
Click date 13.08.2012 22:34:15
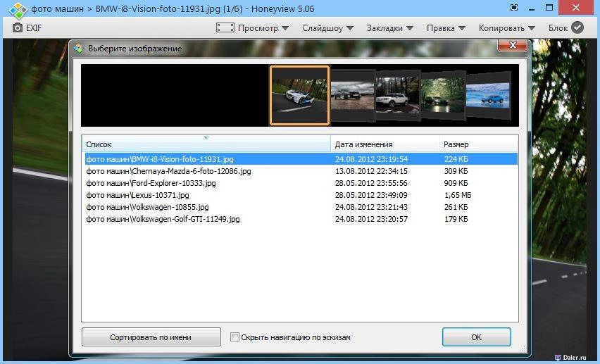coord(371,171)
